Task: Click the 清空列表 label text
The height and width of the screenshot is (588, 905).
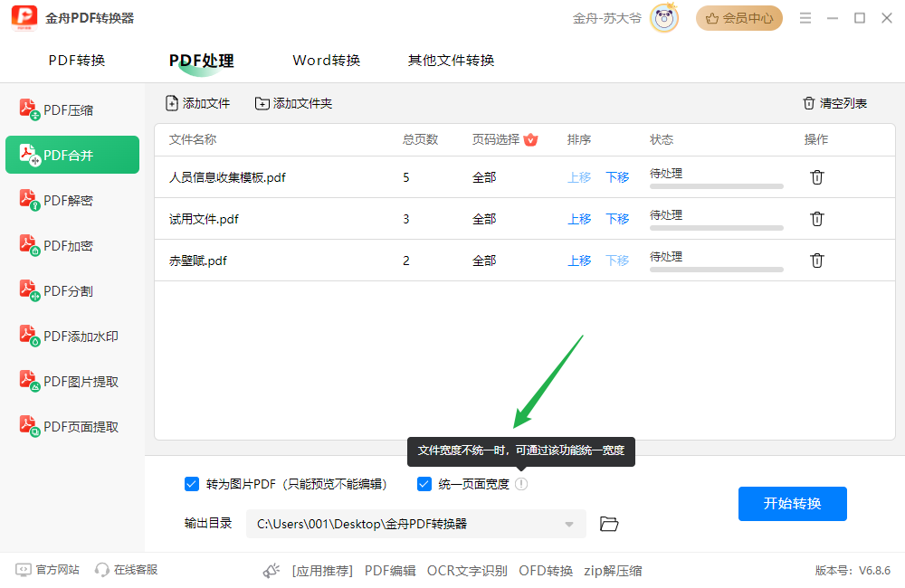Action: 843,103
